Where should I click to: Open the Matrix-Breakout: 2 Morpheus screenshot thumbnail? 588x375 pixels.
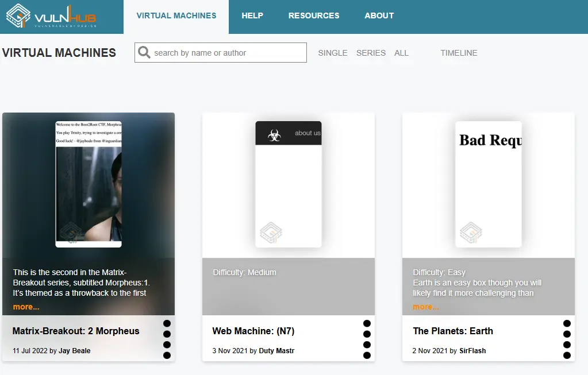click(89, 184)
